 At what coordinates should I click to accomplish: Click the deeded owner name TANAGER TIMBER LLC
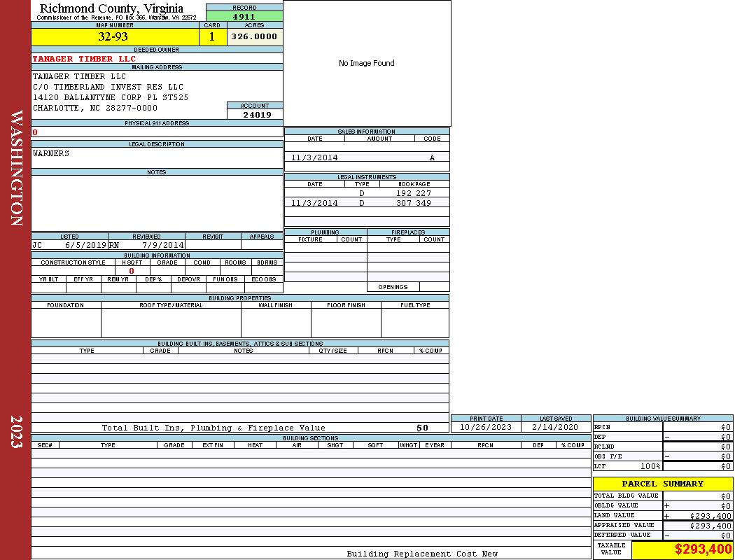click(85, 59)
